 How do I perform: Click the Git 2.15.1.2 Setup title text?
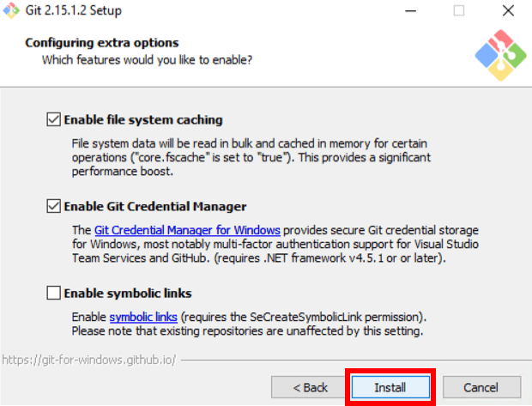74,10
